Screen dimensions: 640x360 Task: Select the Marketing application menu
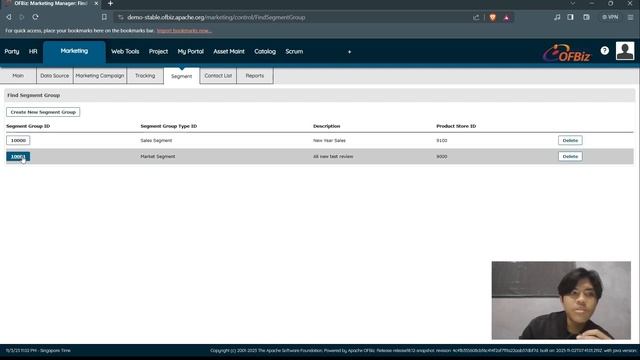click(x=74, y=51)
